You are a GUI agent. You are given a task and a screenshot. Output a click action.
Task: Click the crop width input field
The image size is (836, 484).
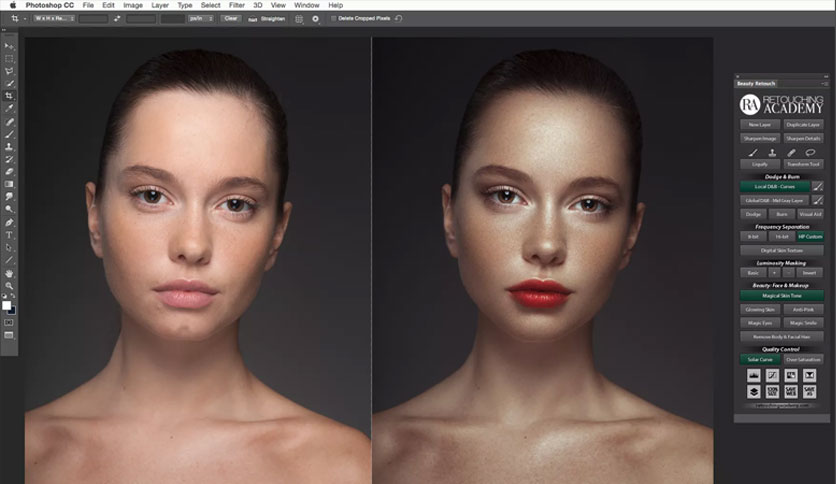93,19
